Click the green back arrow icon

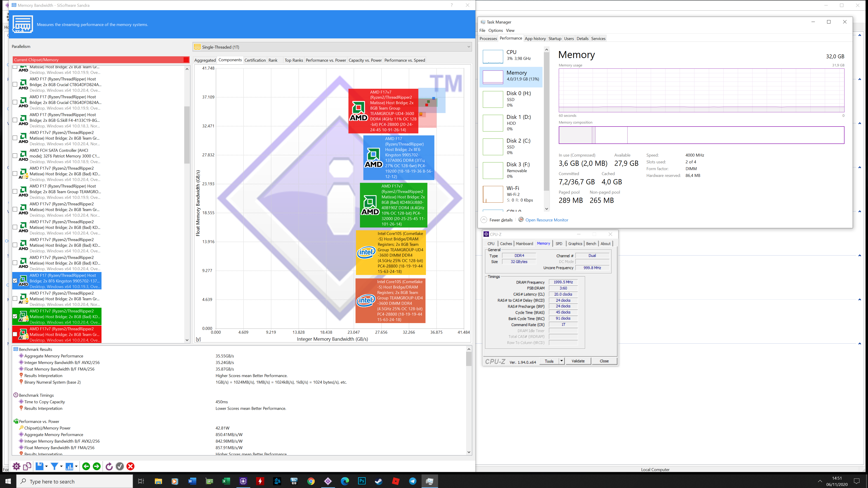coord(86,466)
